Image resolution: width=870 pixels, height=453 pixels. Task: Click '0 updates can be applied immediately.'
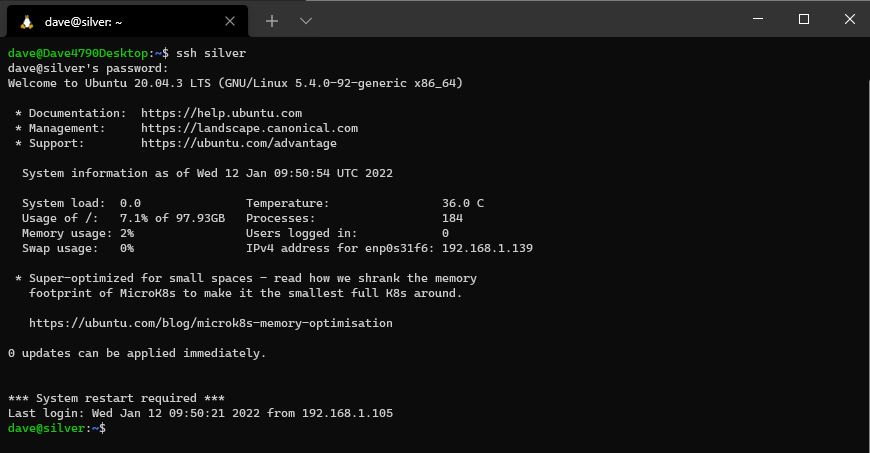pos(137,353)
